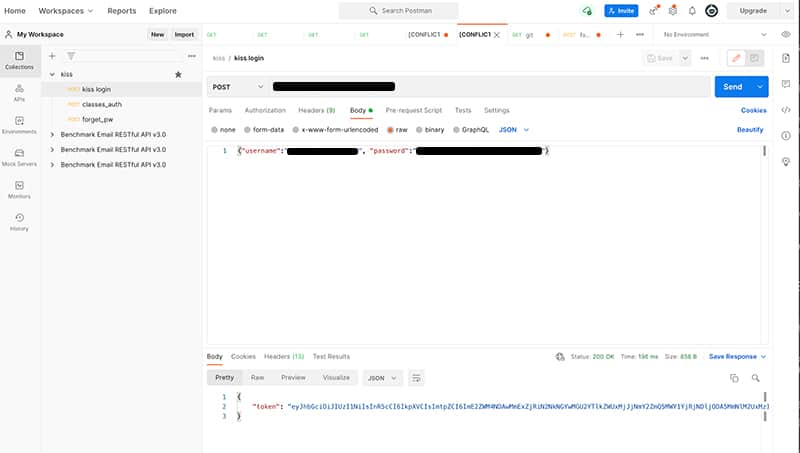Image resolution: width=800 pixels, height=453 pixels.
Task: Open the Save Response dropdown
Action: (737, 357)
